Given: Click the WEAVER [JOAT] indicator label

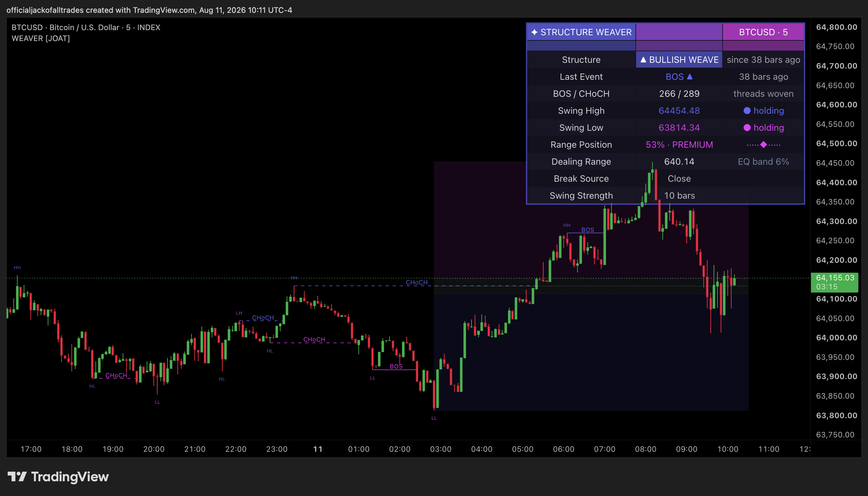Looking at the screenshot, I should tap(41, 38).
